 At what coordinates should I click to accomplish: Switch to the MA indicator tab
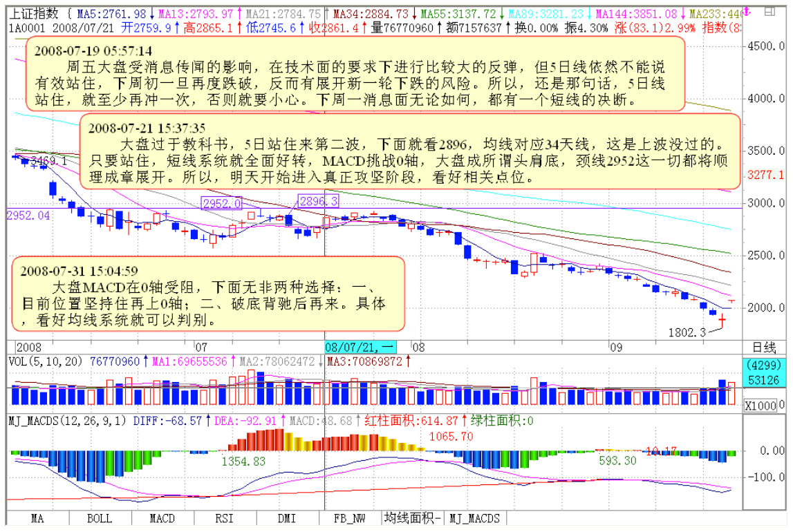click(x=37, y=518)
